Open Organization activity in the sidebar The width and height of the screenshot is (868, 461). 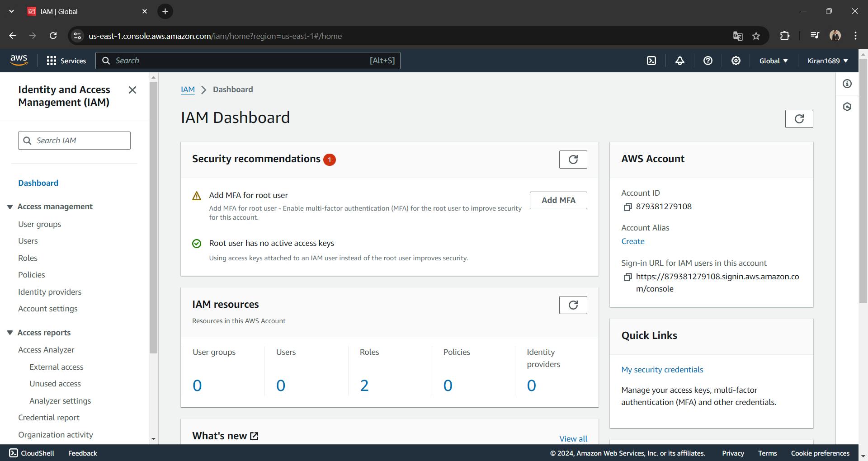point(56,435)
